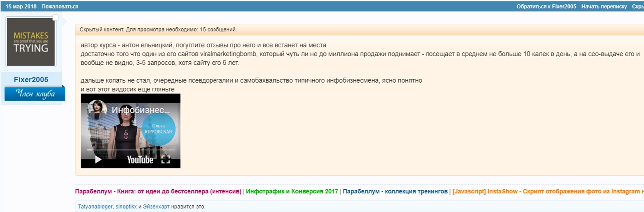Click the 'Член клуба' badge
The width and height of the screenshot is (644, 212).
pos(35,94)
